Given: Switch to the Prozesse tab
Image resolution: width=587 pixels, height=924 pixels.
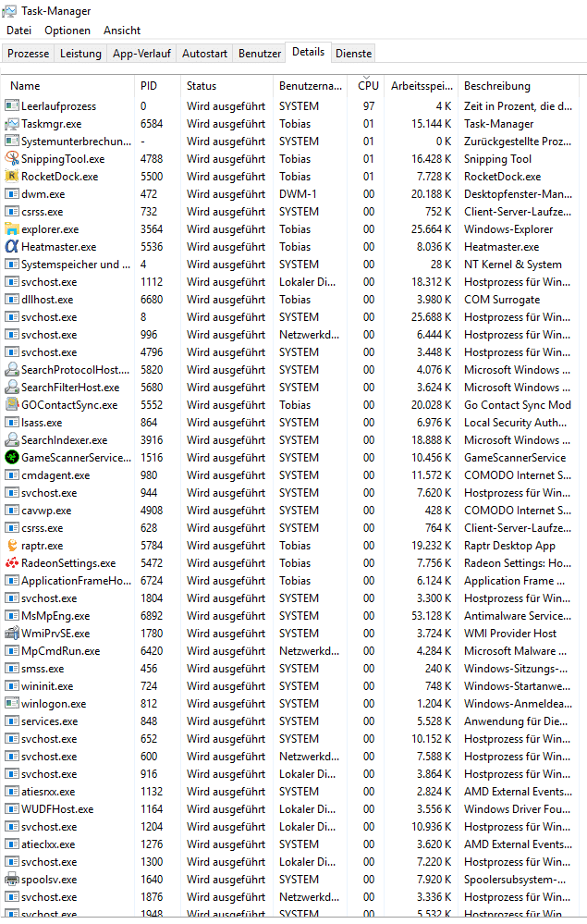Looking at the screenshot, I should 29,54.
